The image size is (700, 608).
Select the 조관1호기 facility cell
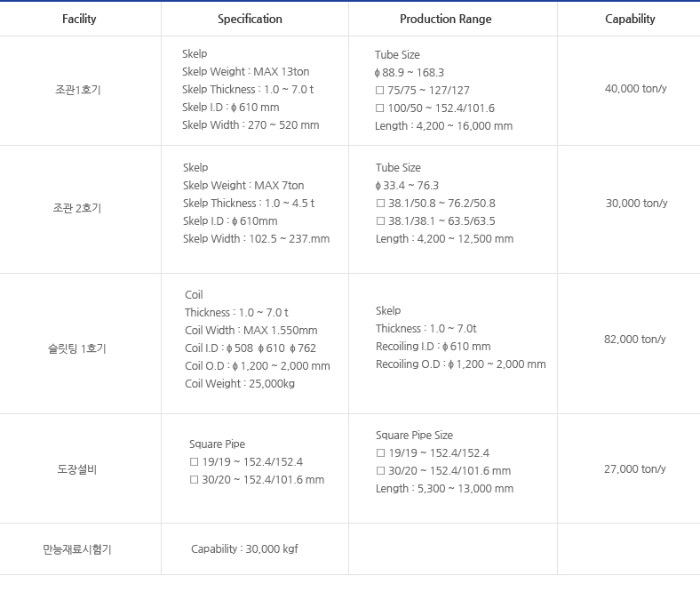[x=78, y=90]
